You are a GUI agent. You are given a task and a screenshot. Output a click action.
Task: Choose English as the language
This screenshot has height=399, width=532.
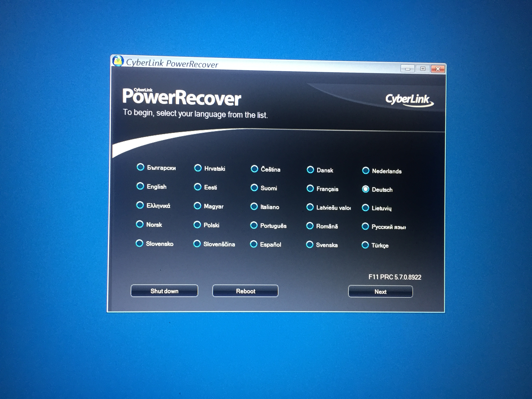tap(140, 186)
